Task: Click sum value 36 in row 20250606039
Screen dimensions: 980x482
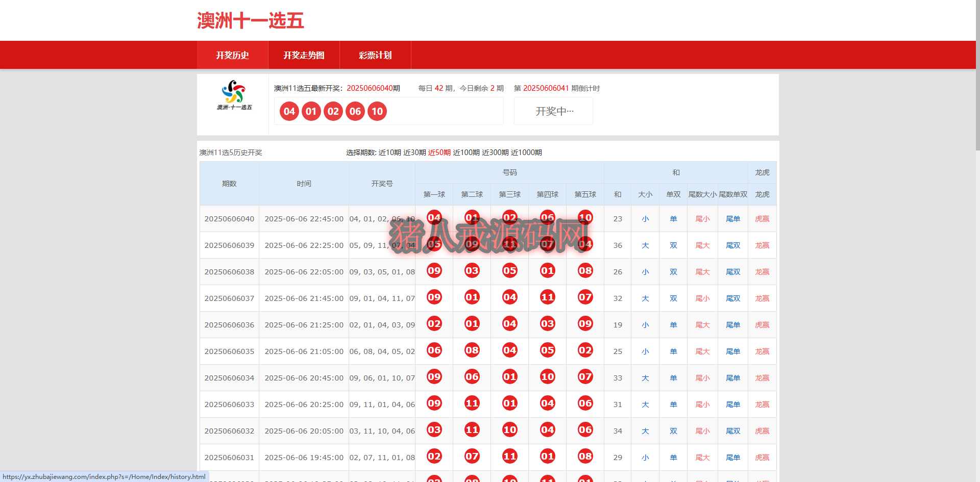Action: (x=618, y=245)
